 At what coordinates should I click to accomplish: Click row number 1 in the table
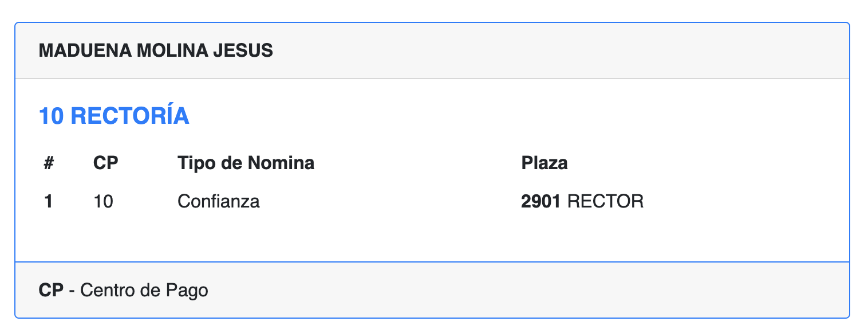point(49,202)
